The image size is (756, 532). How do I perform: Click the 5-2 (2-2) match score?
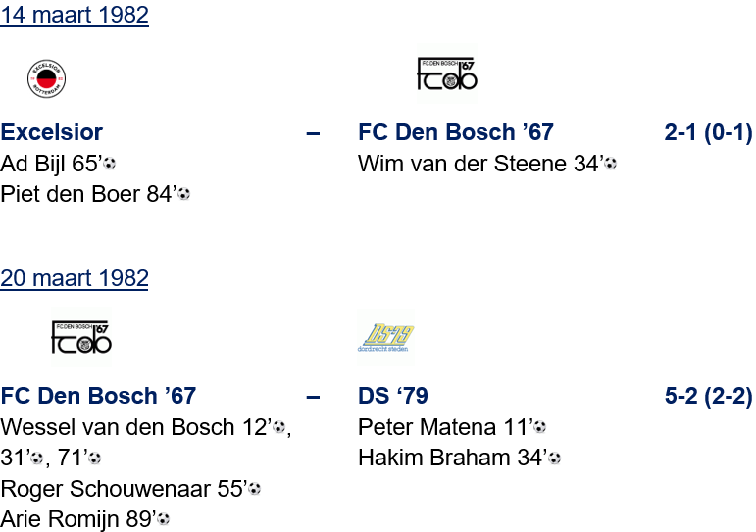coord(708,397)
